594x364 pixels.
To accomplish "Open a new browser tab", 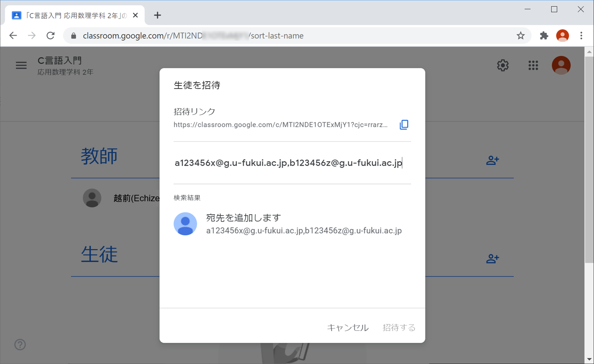I will coord(158,15).
